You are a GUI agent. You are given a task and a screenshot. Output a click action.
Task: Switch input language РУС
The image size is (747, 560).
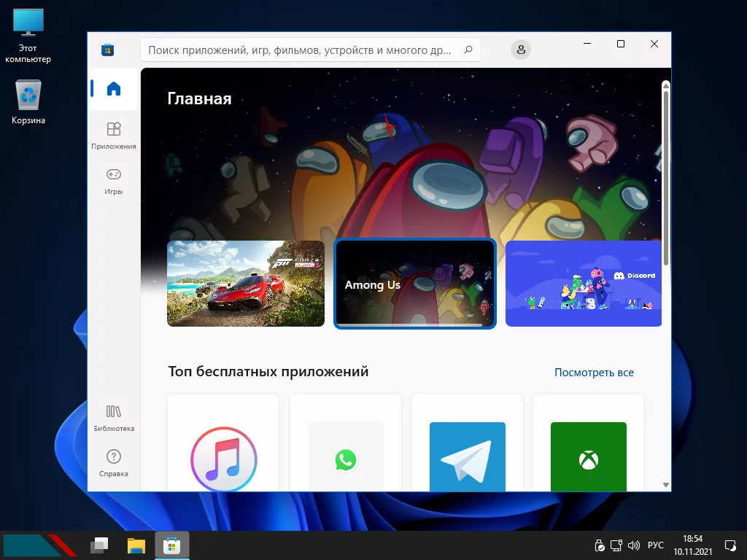pos(656,545)
